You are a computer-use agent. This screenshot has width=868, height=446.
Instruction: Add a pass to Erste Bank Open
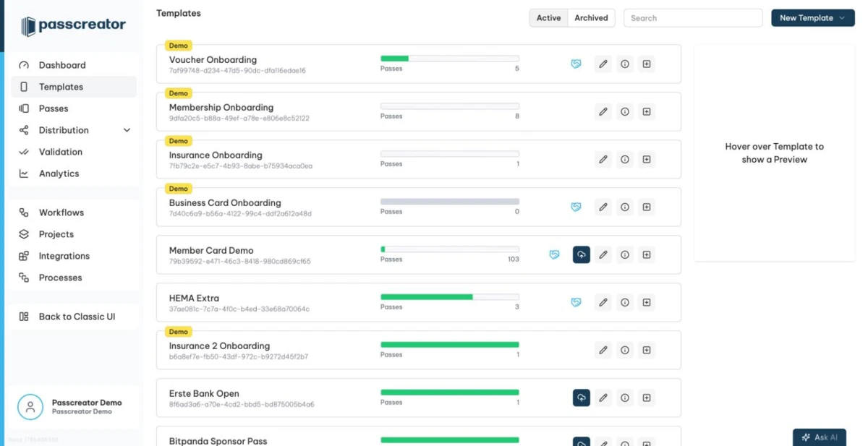tap(647, 398)
